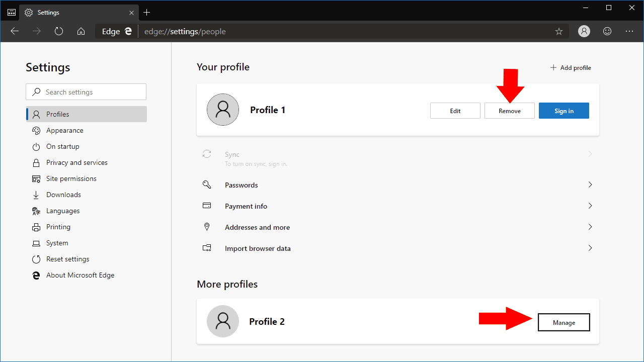The width and height of the screenshot is (644, 362).
Task: Open the Reset settings section
Action: tap(87, 259)
